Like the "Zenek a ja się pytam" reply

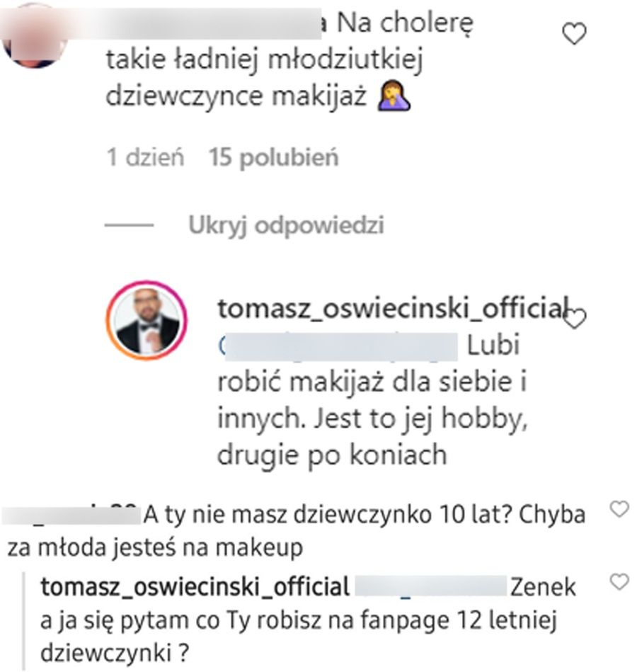[619, 582]
